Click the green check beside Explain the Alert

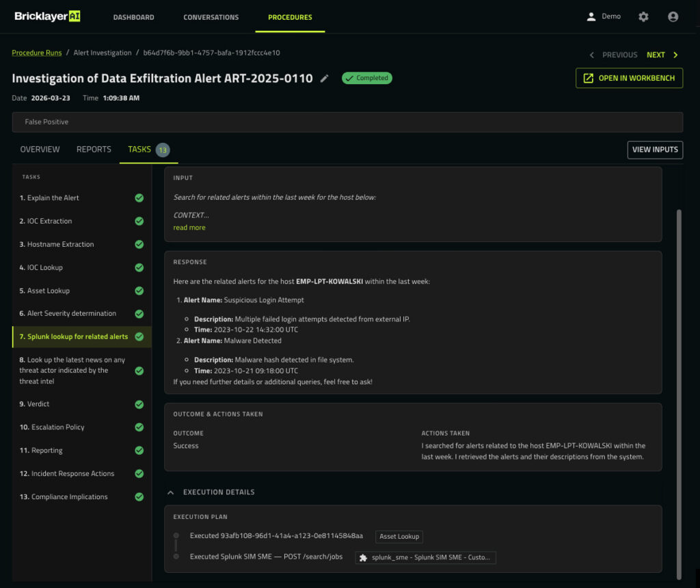point(139,198)
